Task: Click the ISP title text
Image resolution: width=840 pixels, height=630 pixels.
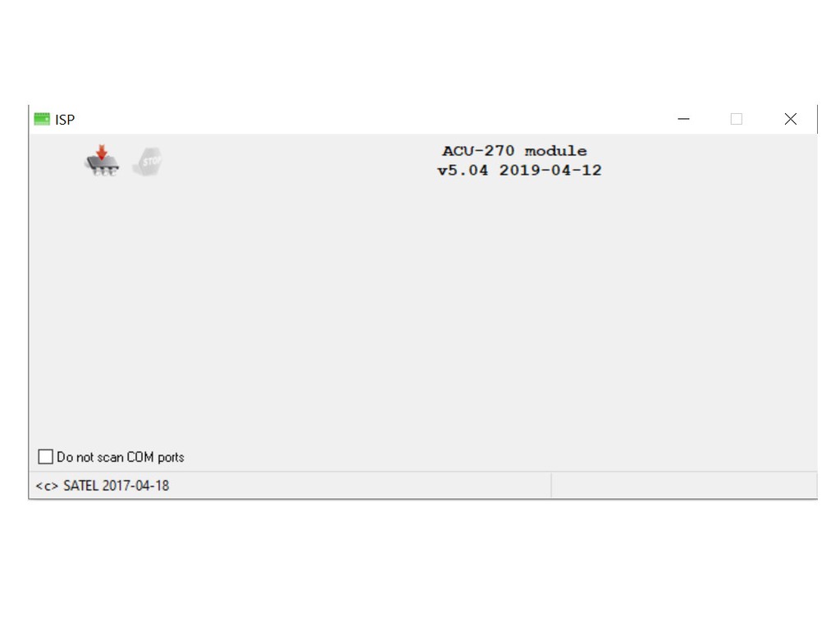Action: 65,120
